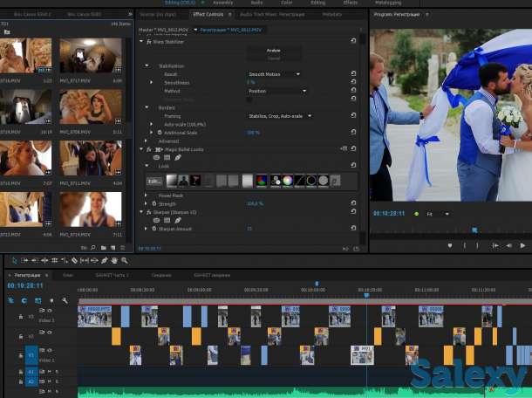
Task: Open the Color workspace tab
Action: pos(287,3)
